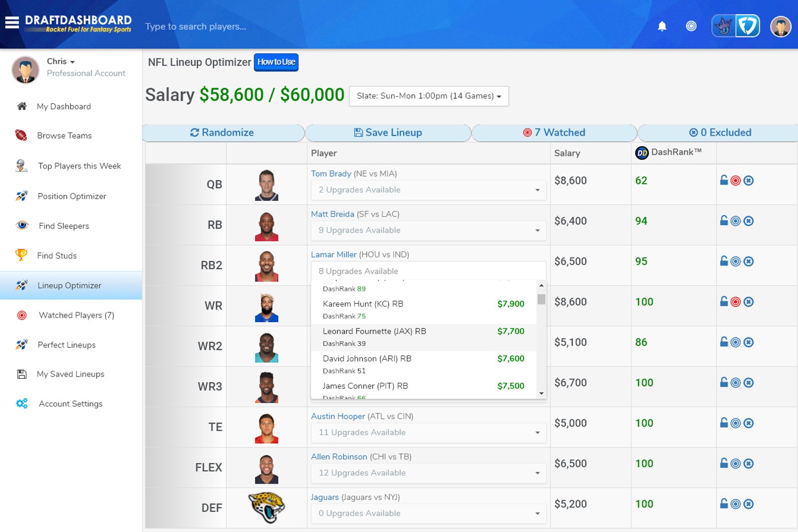Unwatch Tom Brady via red target
Screen dimensions: 798x532
point(735,180)
